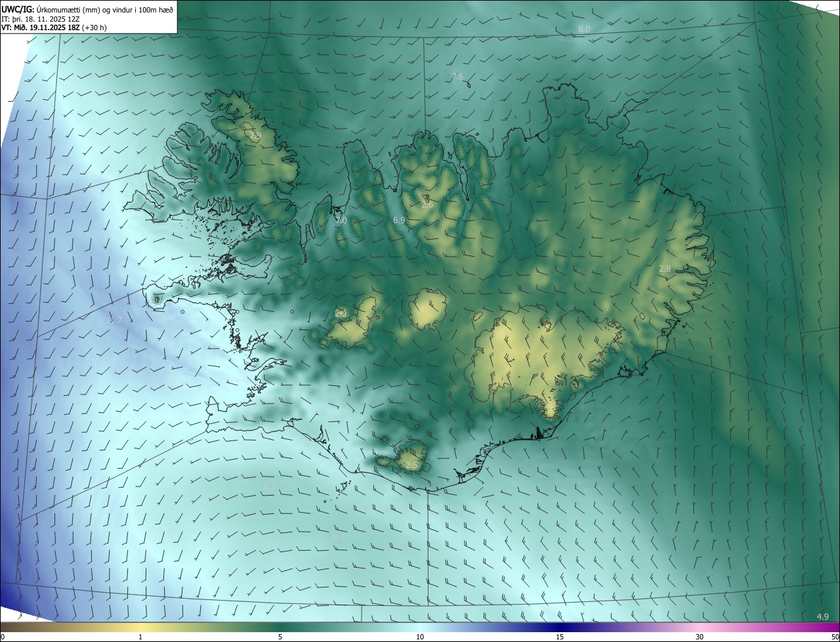Click the yellow band of the color scale

140,627
